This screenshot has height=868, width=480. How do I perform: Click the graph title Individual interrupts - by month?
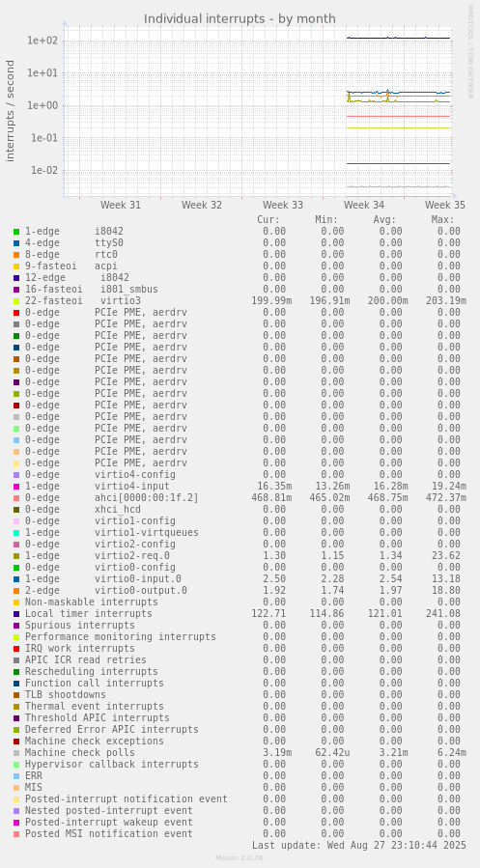coord(240,18)
